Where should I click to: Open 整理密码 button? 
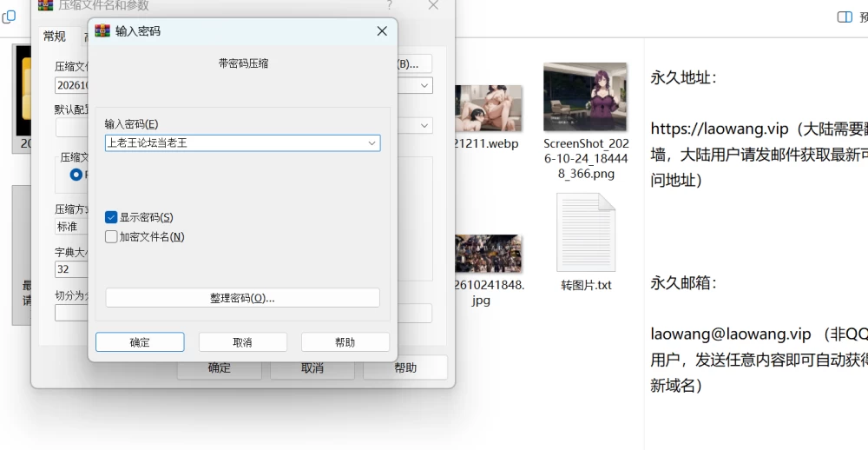point(242,298)
